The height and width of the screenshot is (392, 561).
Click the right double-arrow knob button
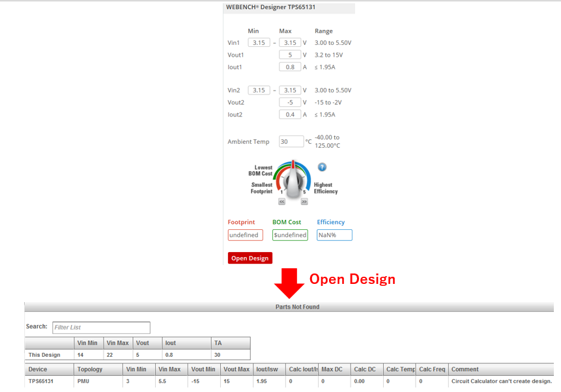point(304,202)
